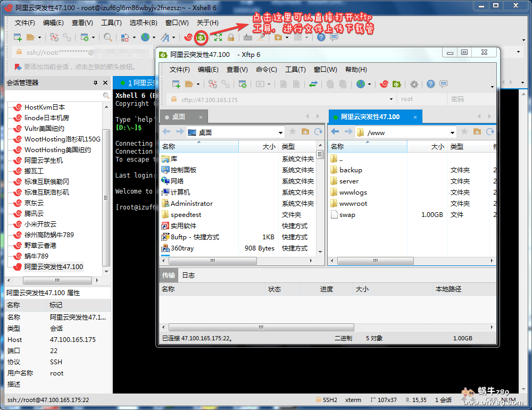Select the wwwroot folder in remote pane
The image size is (532, 410).
click(x=353, y=204)
